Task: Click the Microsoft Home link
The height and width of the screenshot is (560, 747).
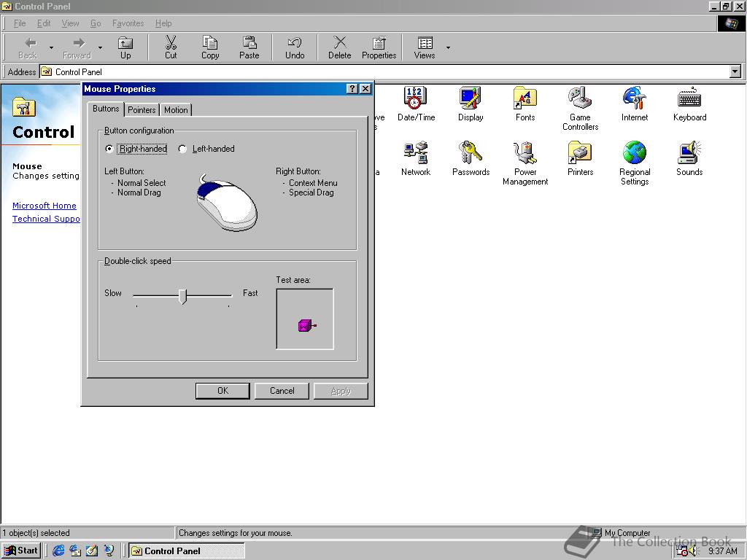Action: [44, 206]
